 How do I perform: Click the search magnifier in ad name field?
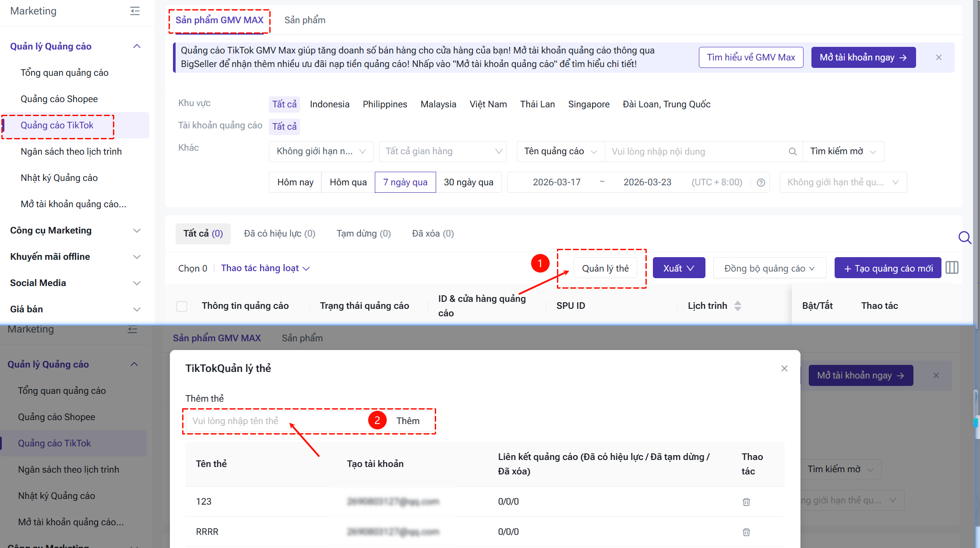(792, 152)
